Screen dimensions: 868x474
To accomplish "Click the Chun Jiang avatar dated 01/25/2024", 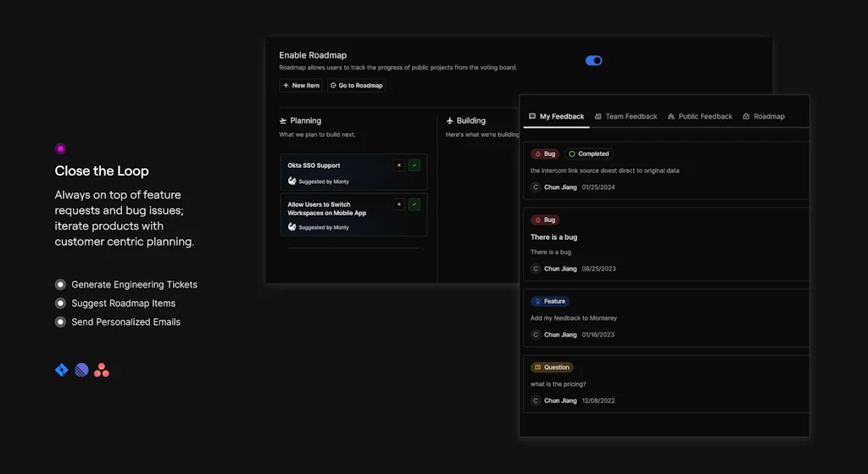I will (x=536, y=187).
